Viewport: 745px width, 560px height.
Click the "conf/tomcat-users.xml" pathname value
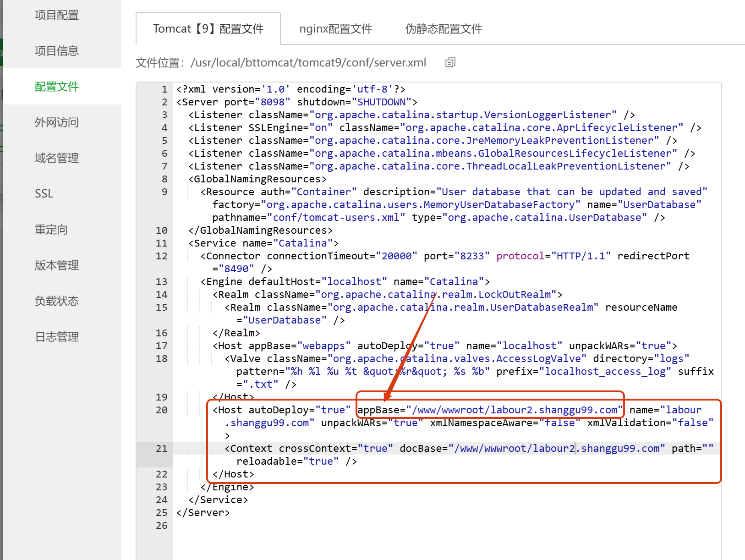(336, 217)
